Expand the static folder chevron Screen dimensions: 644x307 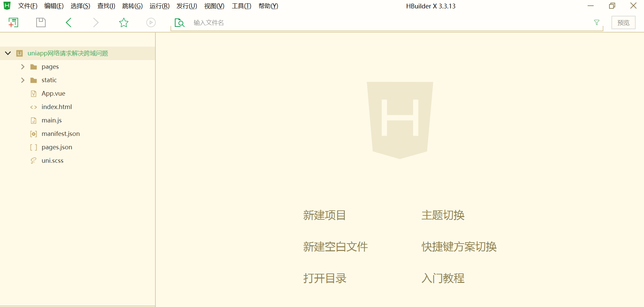pyautogui.click(x=23, y=80)
